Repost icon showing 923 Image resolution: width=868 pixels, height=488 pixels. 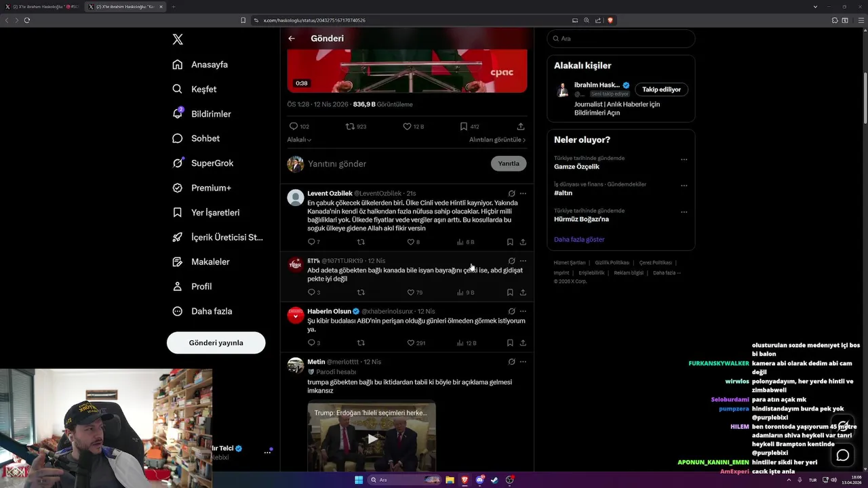[x=350, y=127]
